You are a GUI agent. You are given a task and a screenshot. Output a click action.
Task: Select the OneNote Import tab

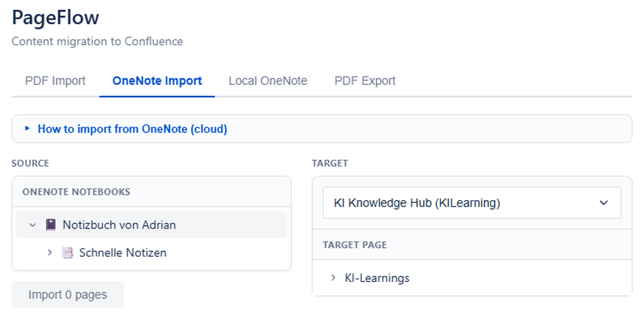pos(157,80)
